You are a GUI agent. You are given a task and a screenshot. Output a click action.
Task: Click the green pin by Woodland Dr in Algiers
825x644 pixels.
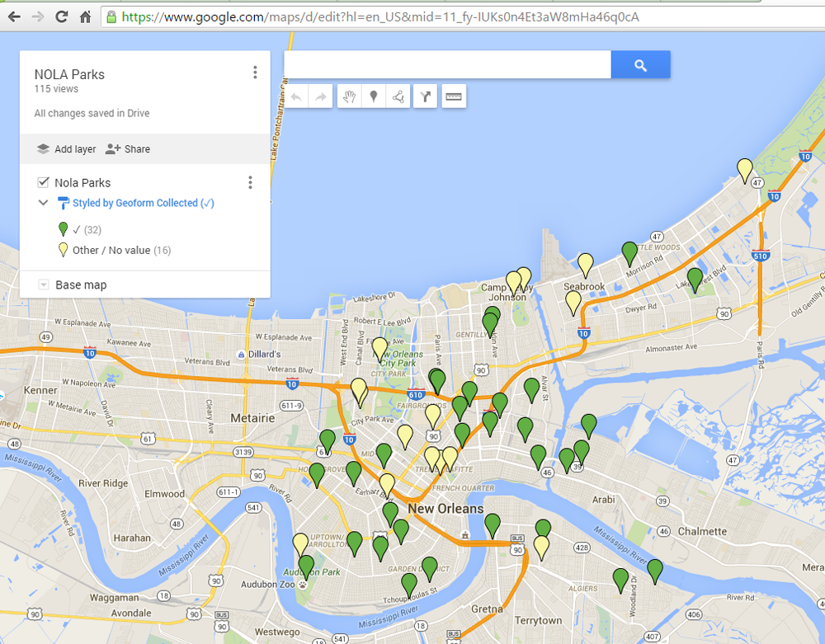[x=621, y=580]
